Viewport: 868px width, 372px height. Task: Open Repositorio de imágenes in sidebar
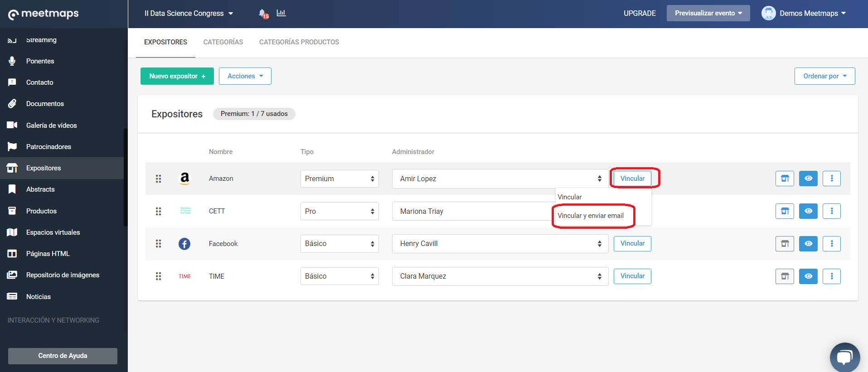[62, 275]
